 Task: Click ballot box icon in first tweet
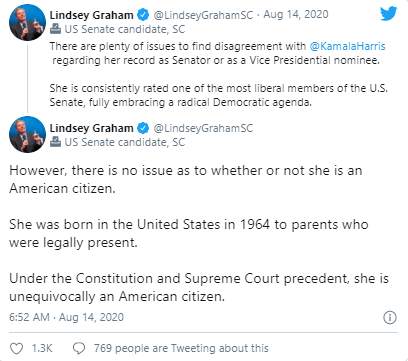[x=55, y=29]
